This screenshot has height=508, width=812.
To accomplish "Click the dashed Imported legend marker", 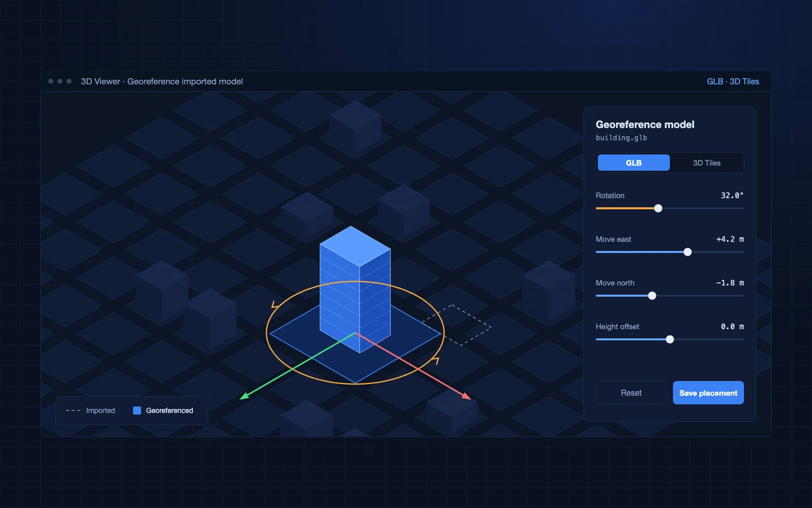I will point(73,410).
